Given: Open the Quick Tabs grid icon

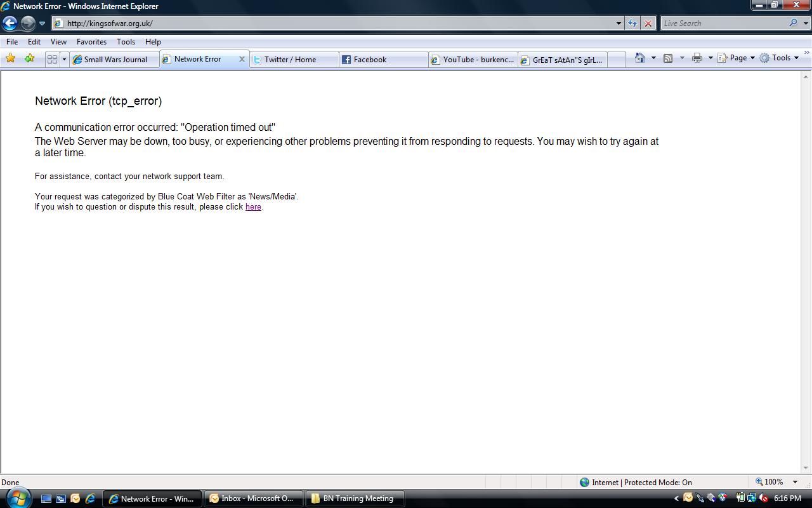Looking at the screenshot, I should pyautogui.click(x=52, y=59).
